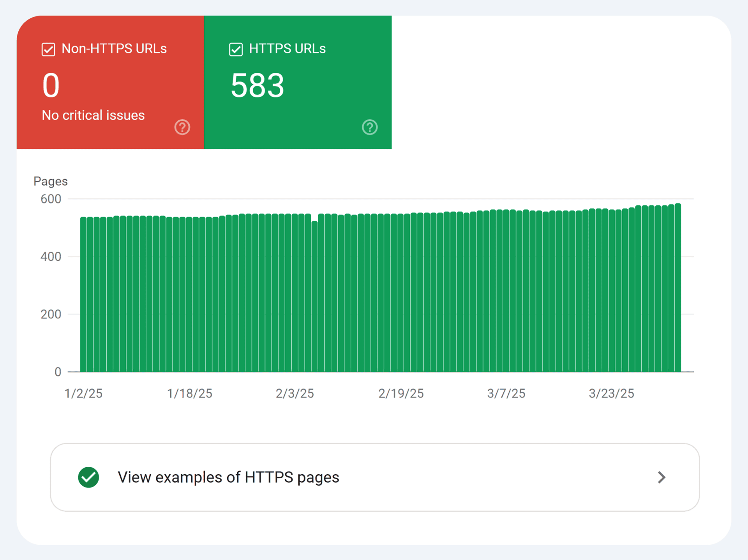Viewport: 748px width, 560px height.
Task: Click the 600 y-axis gridline label
Action: (51, 199)
